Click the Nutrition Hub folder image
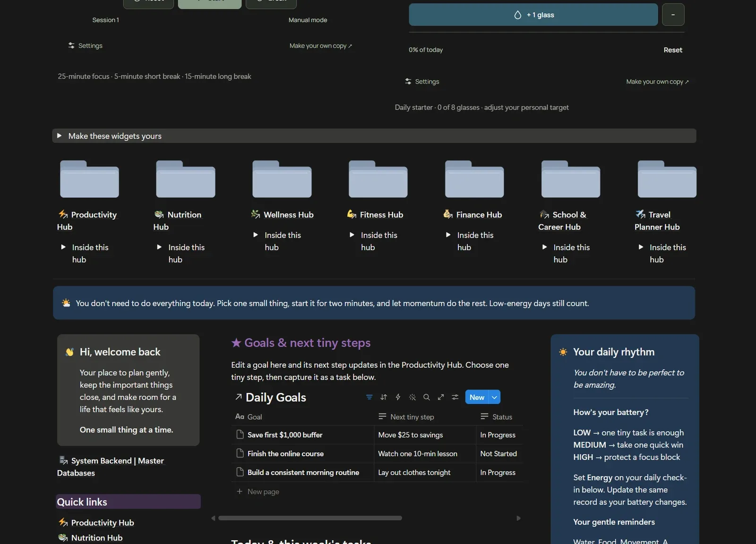 click(x=186, y=179)
